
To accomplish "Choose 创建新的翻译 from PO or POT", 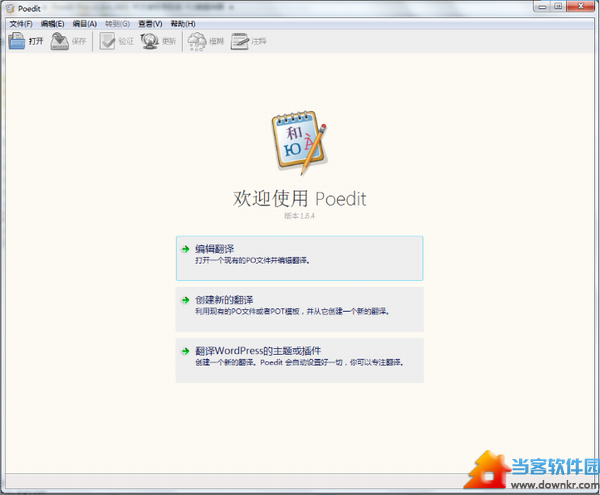I will (299, 309).
